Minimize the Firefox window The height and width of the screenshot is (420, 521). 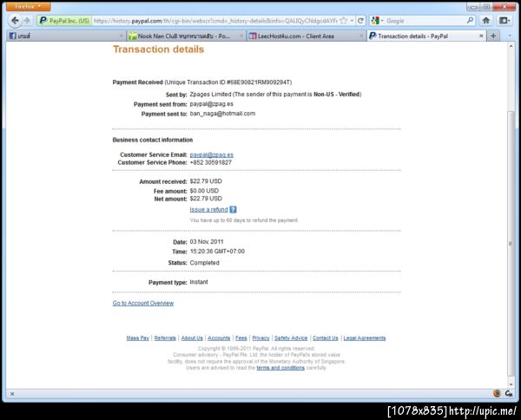(473, 7)
